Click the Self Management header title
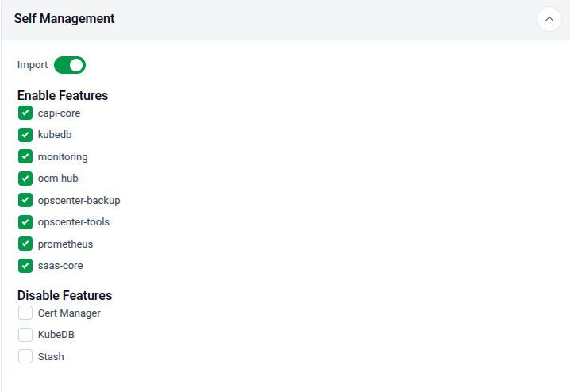570x392 pixels. tap(64, 19)
